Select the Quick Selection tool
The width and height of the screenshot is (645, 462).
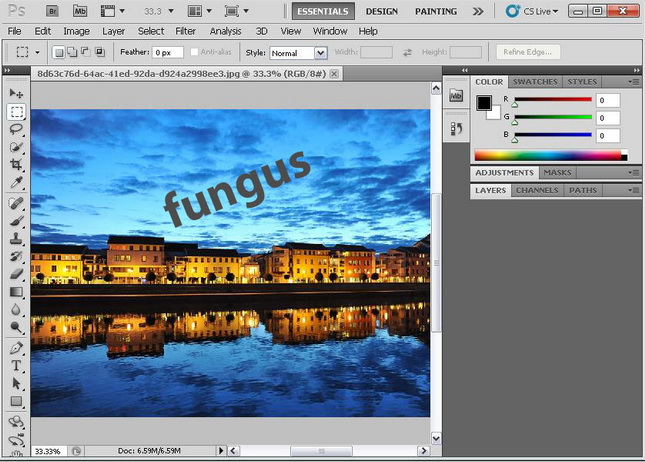(x=16, y=147)
